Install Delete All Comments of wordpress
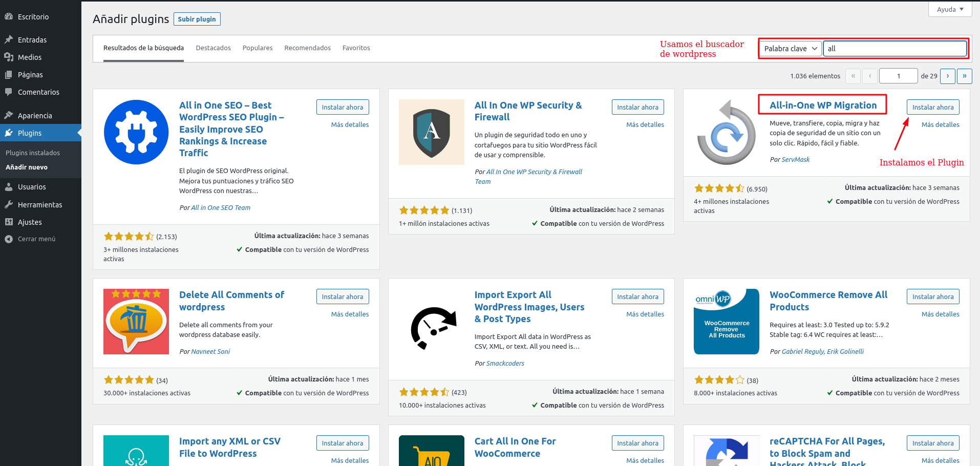Image resolution: width=980 pixels, height=466 pixels. pyautogui.click(x=343, y=296)
